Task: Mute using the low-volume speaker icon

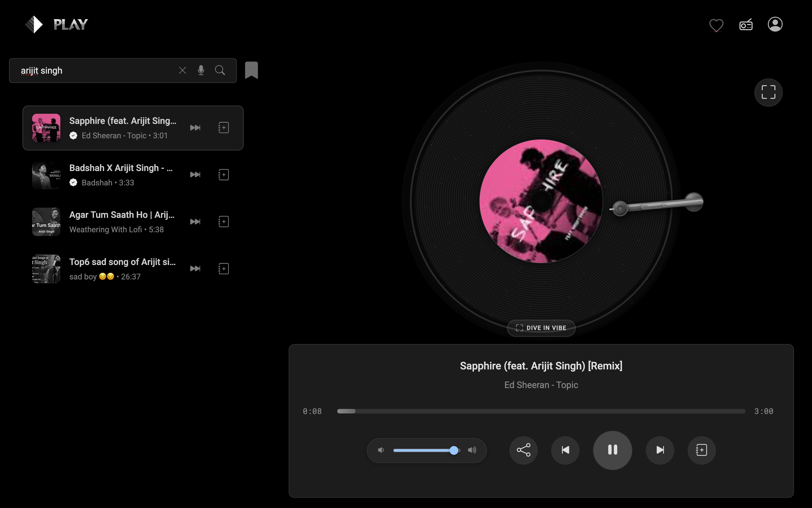Action: [381, 450]
